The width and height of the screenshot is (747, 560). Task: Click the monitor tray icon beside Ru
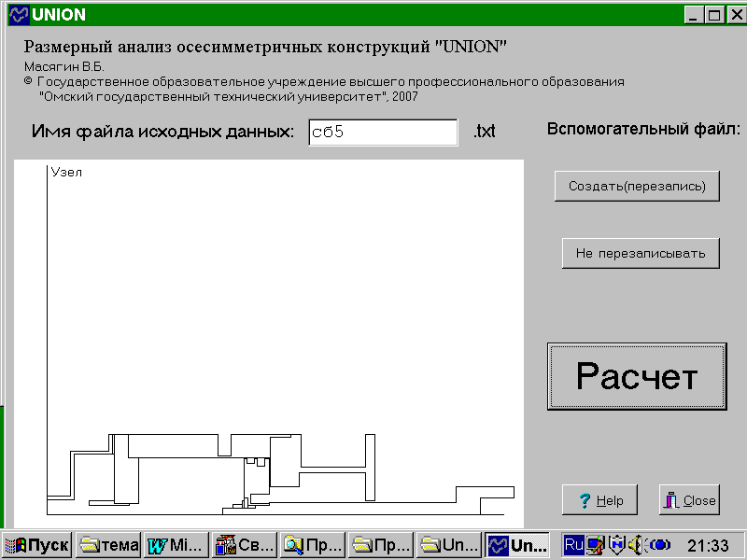[596, 544]
